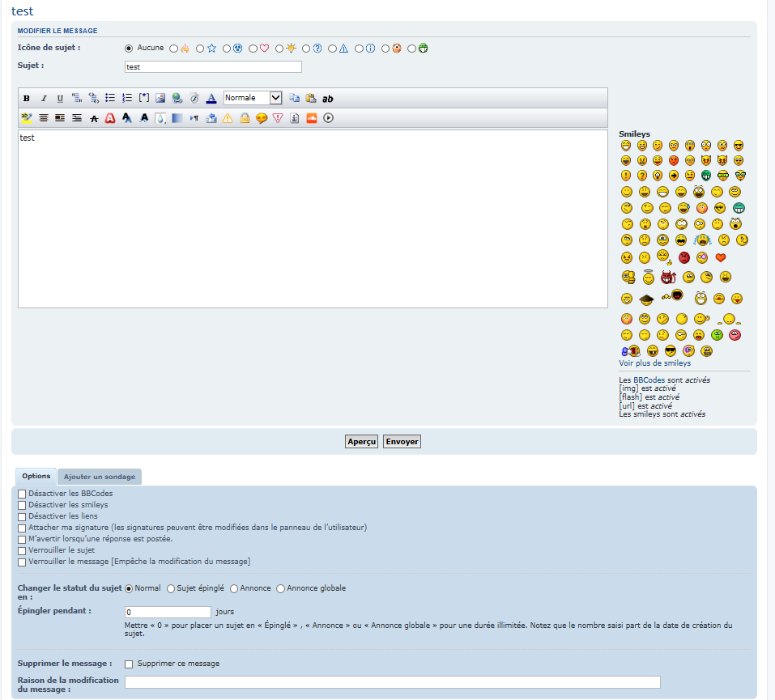The image size is (775, 700).
Task: Toggle bold formatting in the editor toolbar
Action: pyautogui.click(x=27, y=99)
